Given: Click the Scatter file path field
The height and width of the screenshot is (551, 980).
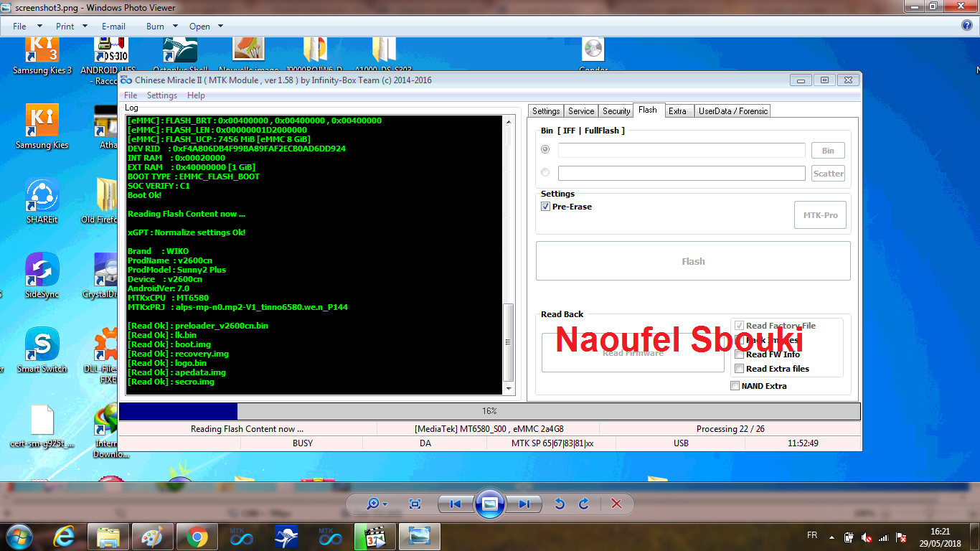Looking at the screenshot, I should click(x=682, y=174).
